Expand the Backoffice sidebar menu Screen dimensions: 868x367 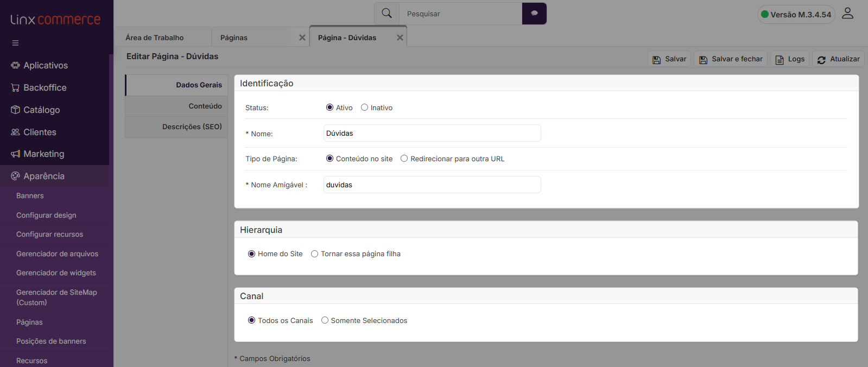click(x=54, y=87)
